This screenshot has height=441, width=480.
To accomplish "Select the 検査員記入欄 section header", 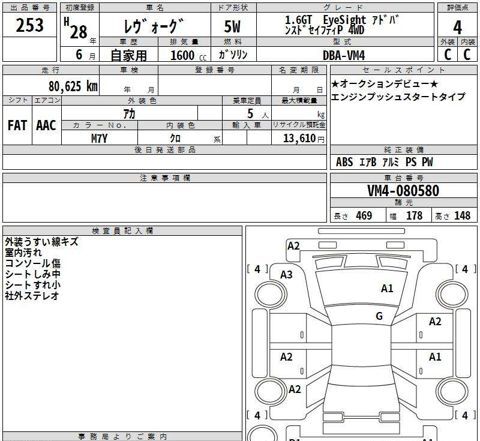I will tap(122, 231).
